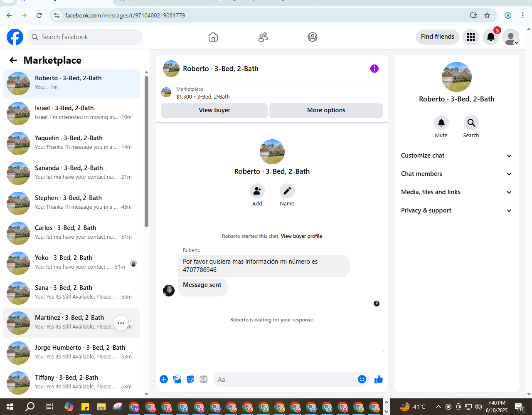Click the Search Facebook field
The width and height of the screenshot is (532, 415).
85,37
